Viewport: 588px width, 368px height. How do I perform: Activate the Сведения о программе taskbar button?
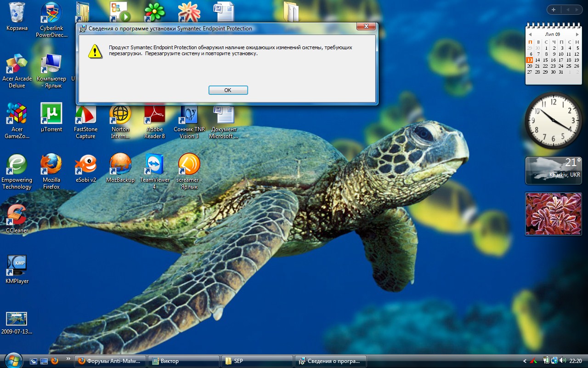(331, 361)
